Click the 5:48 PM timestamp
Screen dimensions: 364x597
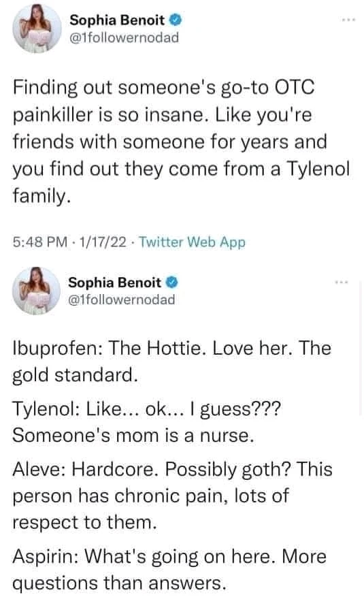[40, 242]
